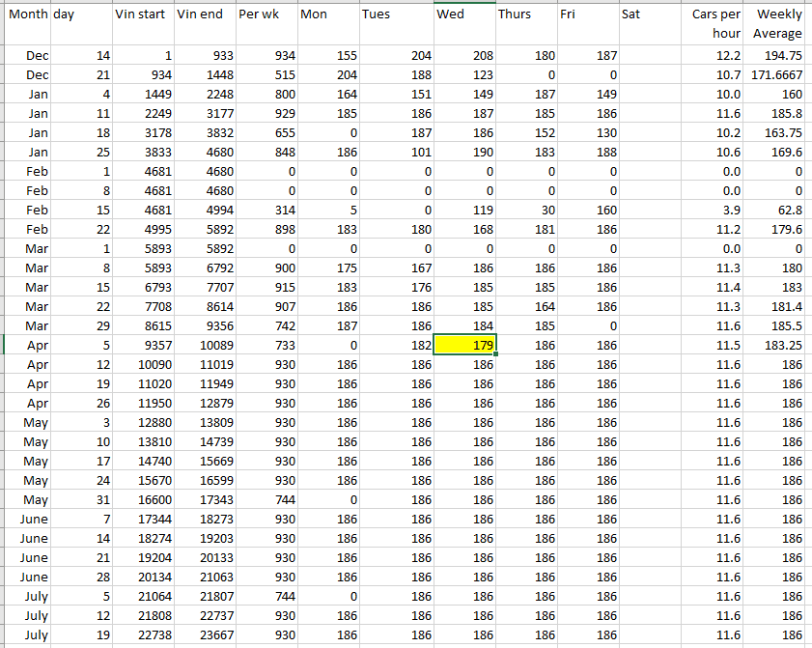The height and width of the screenshot is (648, 812).
Task: Select the "Weekly Average" header cell
Action: pyautogui.click(x=778, y=24)
